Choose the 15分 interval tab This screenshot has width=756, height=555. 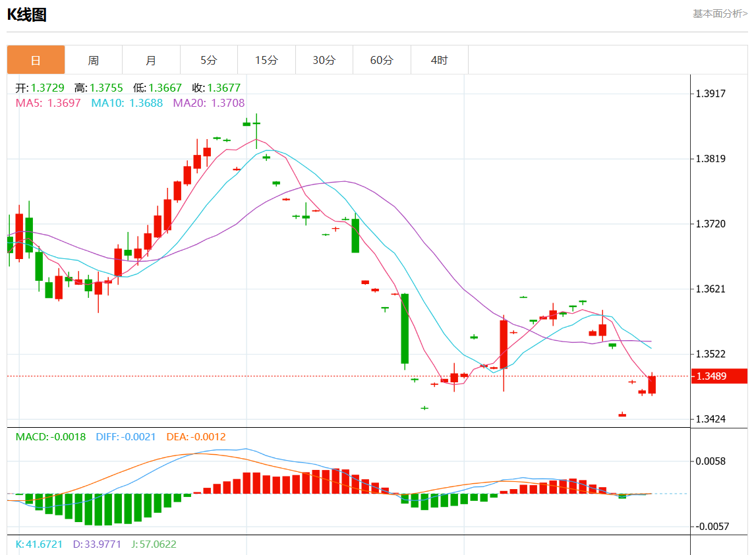point(266,60)
